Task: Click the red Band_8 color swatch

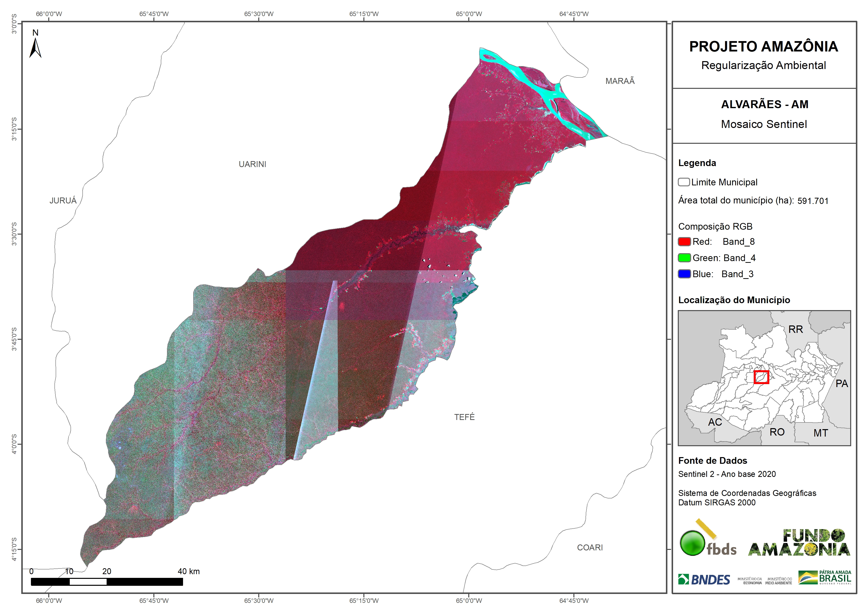Action: pyautogui.click(x=684, y=241)
